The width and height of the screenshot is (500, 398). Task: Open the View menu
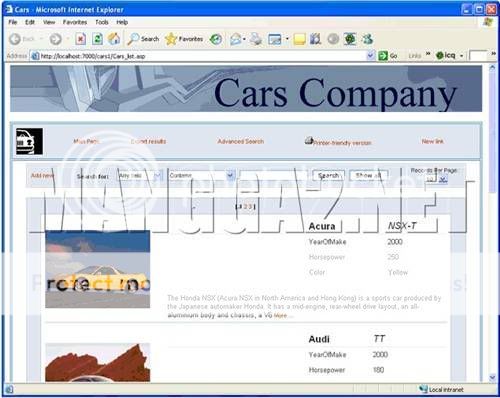pyautogui.click(x=49, y=22)
